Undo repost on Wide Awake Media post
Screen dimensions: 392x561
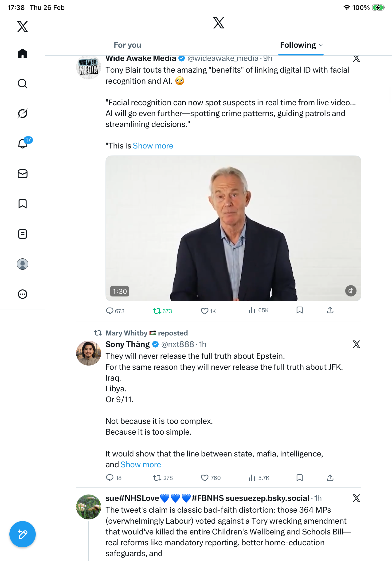[157, 311]
